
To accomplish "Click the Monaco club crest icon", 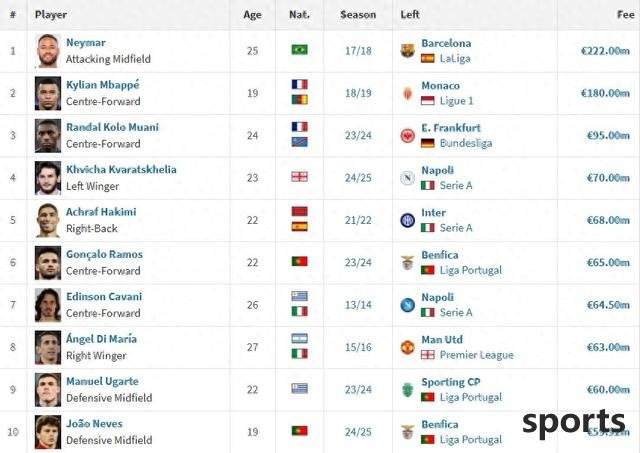I will [407, 93].
